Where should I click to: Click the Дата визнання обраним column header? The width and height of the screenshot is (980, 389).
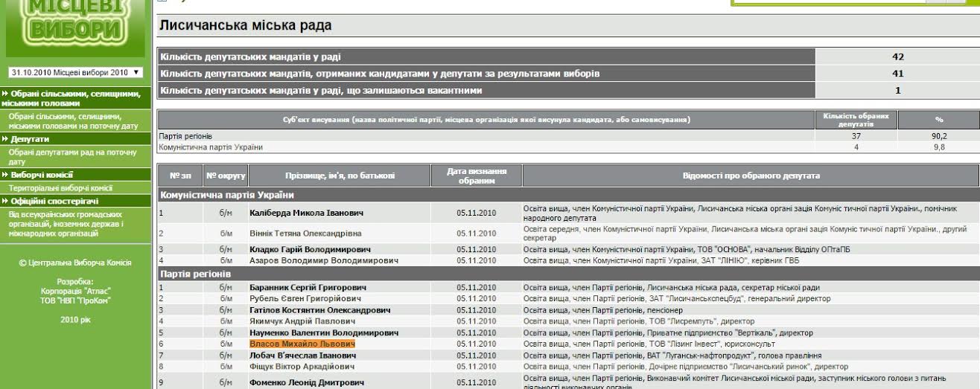(x=477, y=176)
